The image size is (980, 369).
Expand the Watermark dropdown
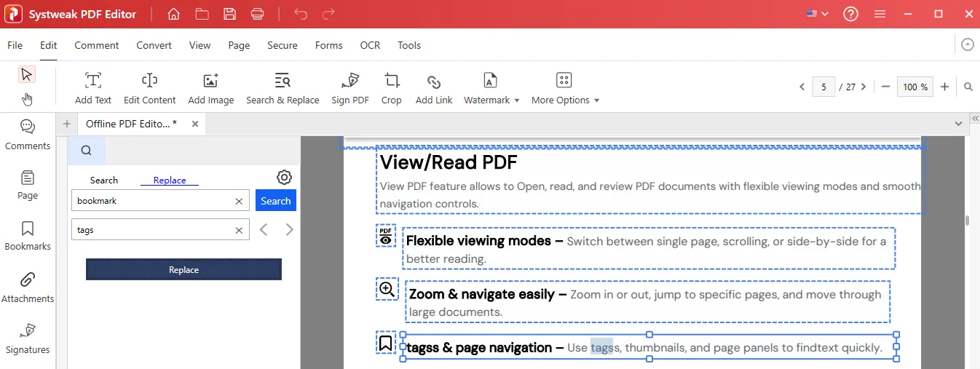(491, 89)
